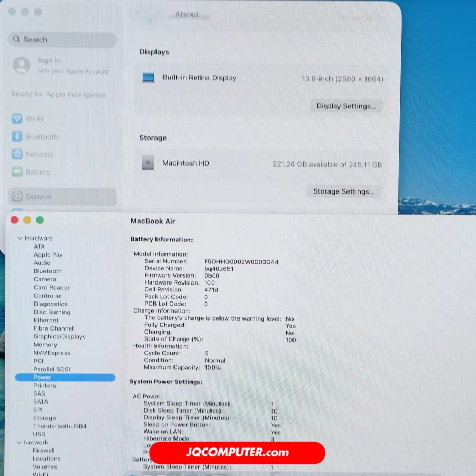Select Firewall under Network section

[43, 451]
